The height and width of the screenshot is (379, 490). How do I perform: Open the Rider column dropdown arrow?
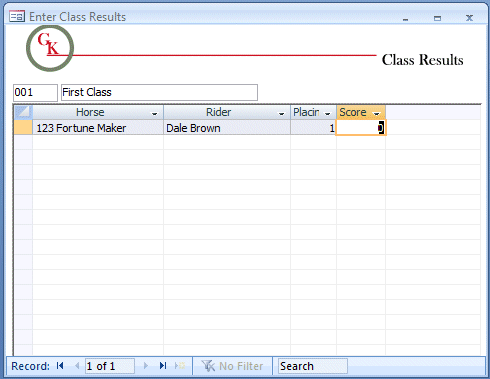point(281,114)
